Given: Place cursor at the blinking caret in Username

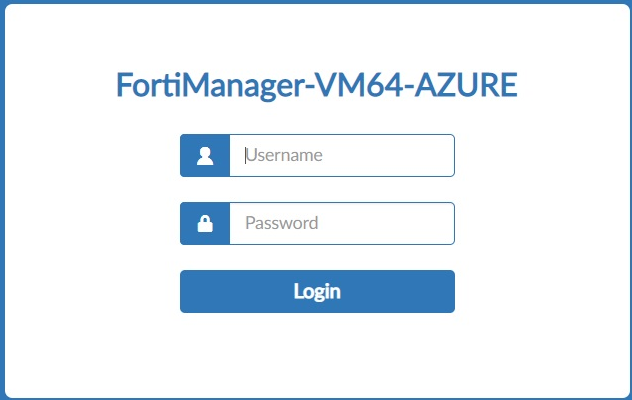Looking at the screenshot, I should coord(245,155).
